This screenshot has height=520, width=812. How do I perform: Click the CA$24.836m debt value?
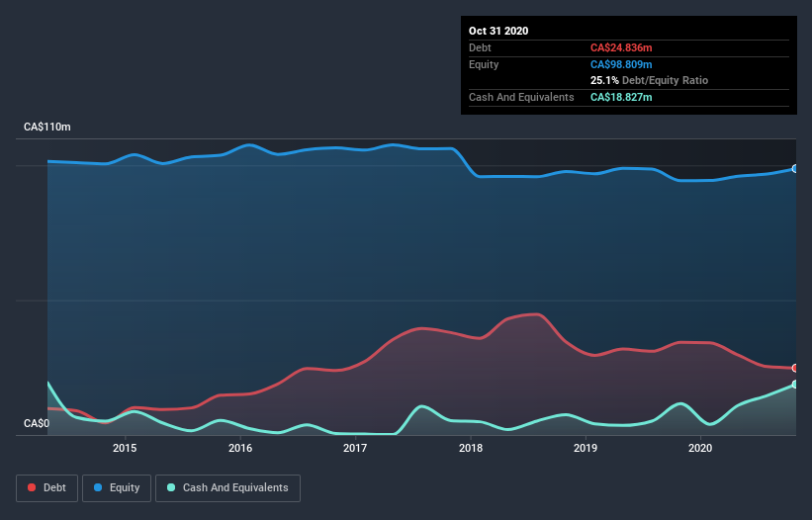621,47
